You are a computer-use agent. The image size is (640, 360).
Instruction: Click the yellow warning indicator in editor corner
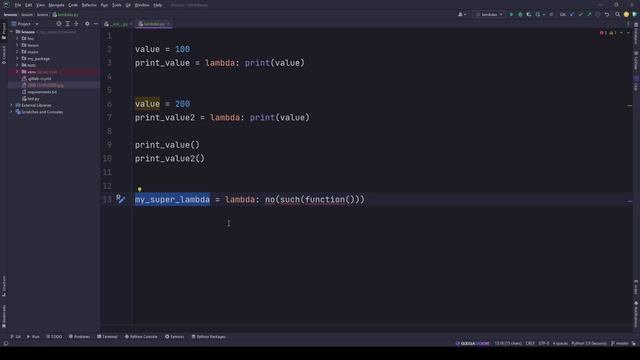612,33
